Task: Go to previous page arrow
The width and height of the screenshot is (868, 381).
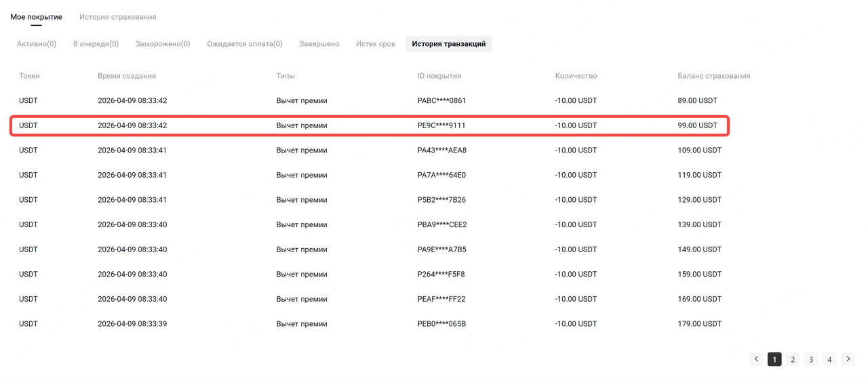Action: click(756, 359)
